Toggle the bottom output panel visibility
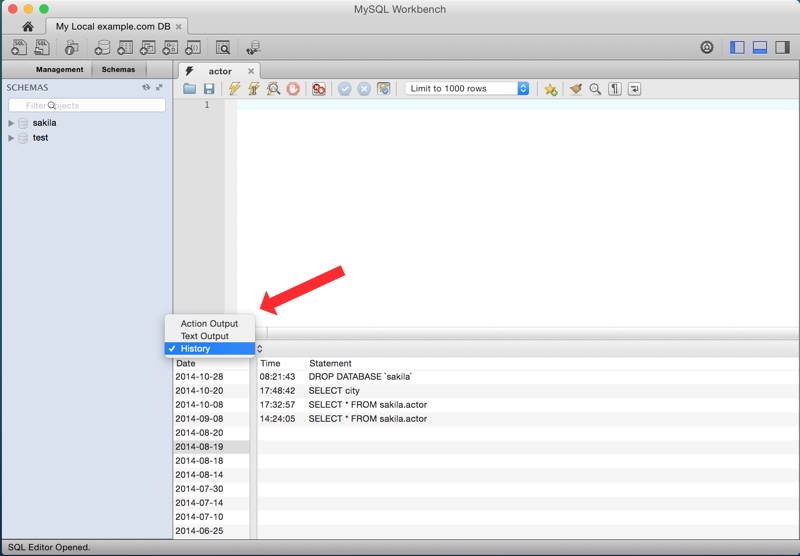 [x=760, y=47]
